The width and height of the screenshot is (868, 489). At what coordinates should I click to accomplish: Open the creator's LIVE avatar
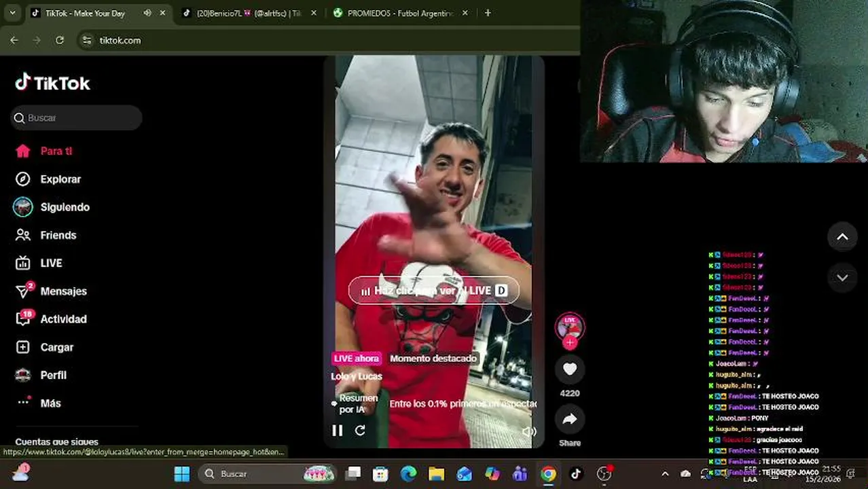(x=570, y=327)
